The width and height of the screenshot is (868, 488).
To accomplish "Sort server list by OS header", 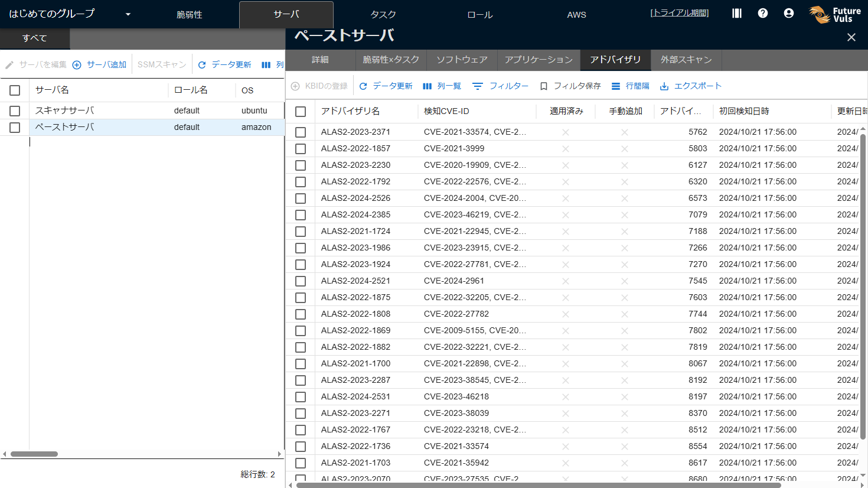I will pyautogui.click(x=247, y=90).
